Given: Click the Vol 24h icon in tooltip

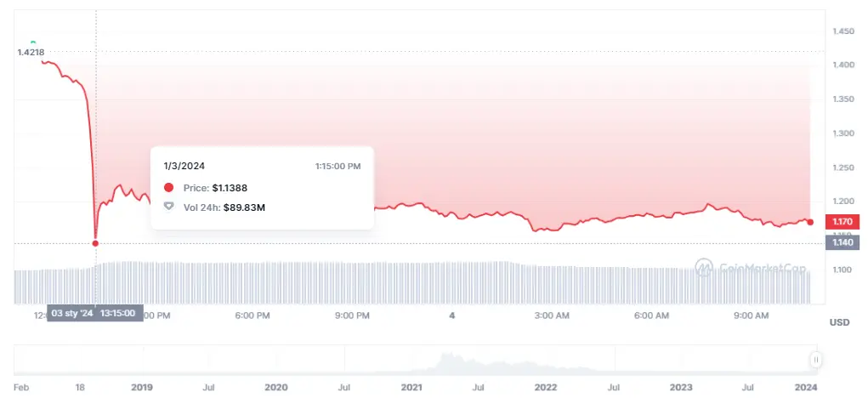Looking at the screenshot, I should pos(168,207).
